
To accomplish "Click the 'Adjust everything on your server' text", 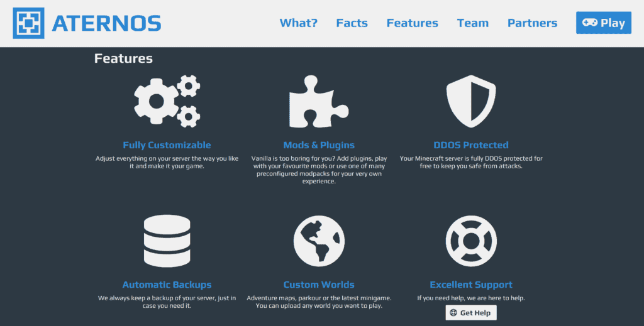I will tap(167, 163).
